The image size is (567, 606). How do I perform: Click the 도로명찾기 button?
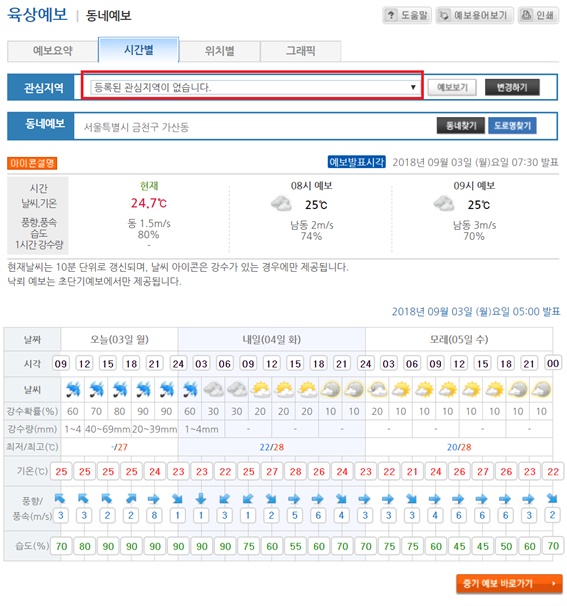pos(512,126)
